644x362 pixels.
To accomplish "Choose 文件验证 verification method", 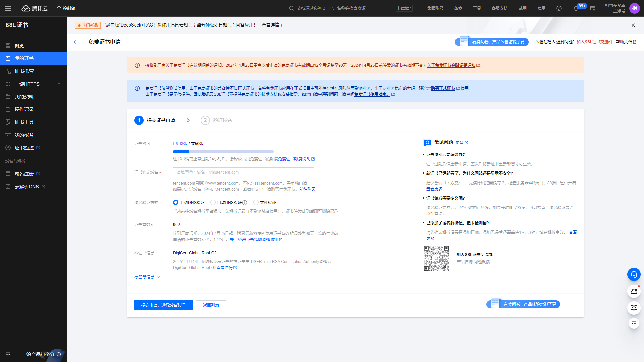I will (x=256, y=202).
